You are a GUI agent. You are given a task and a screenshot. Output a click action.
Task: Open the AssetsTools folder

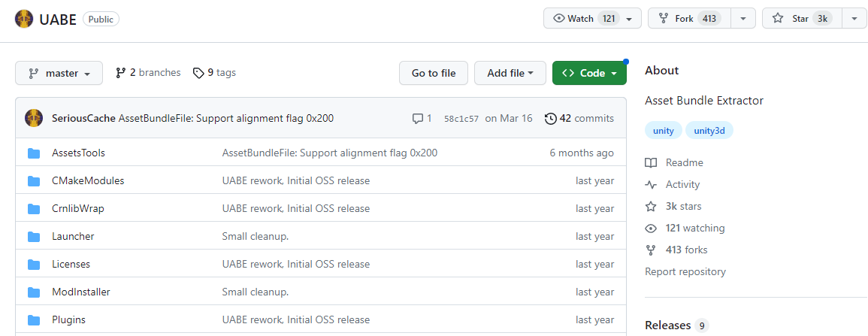(79, 153)
